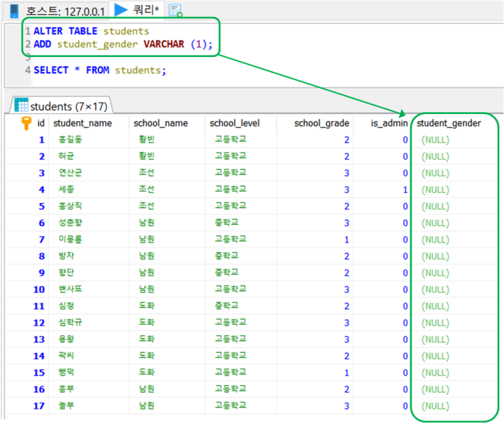Click the students result grid icon
This screenshot has width=504, height=423.
21,105
